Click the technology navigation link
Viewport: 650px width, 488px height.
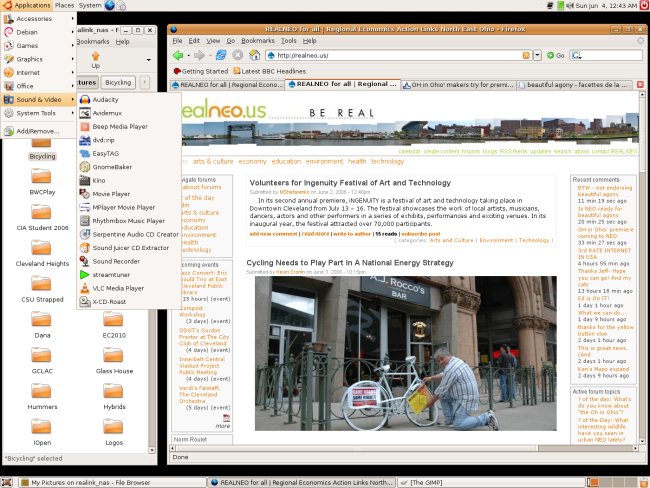(x=387, y=161)
